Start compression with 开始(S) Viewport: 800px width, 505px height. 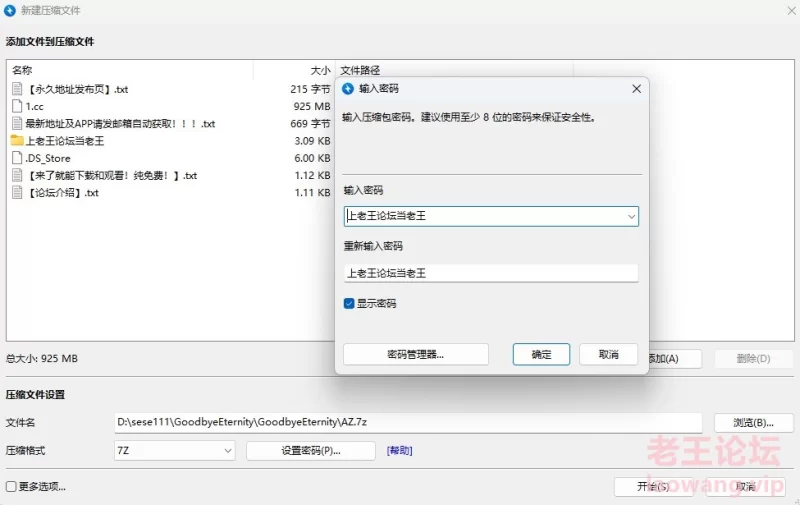coord(653,487)
